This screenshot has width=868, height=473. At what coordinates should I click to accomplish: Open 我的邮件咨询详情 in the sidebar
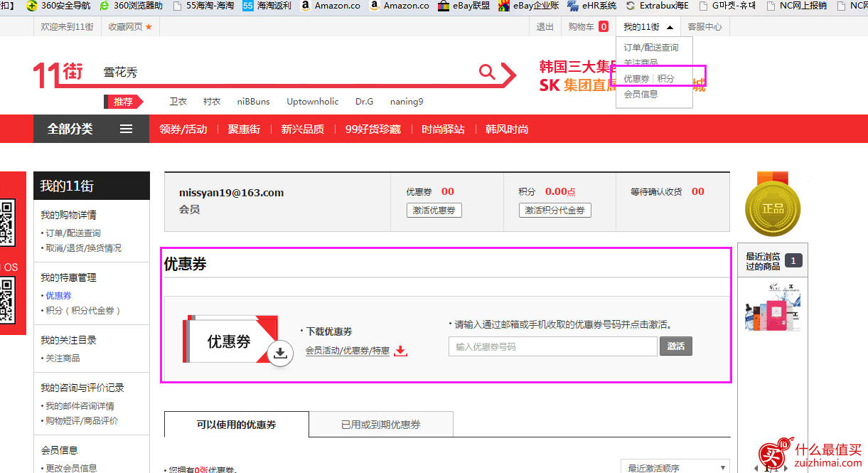(80, 406)
